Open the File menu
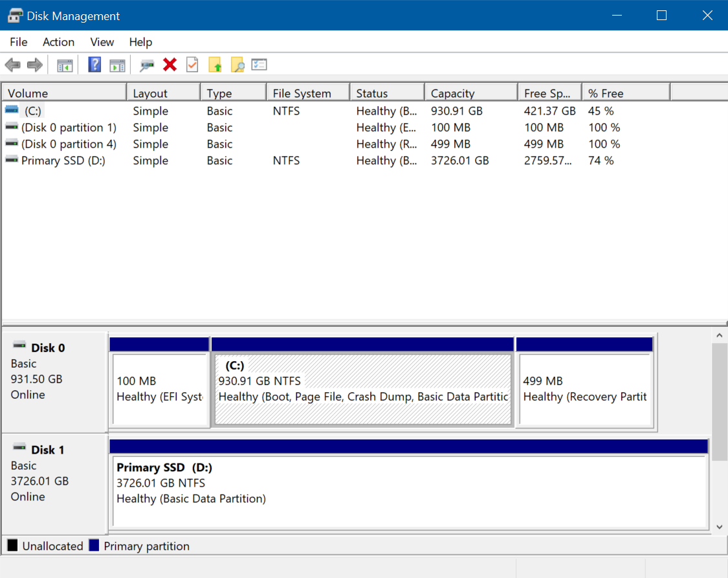Viewport: 728px width, 578px height. (19, 42)
